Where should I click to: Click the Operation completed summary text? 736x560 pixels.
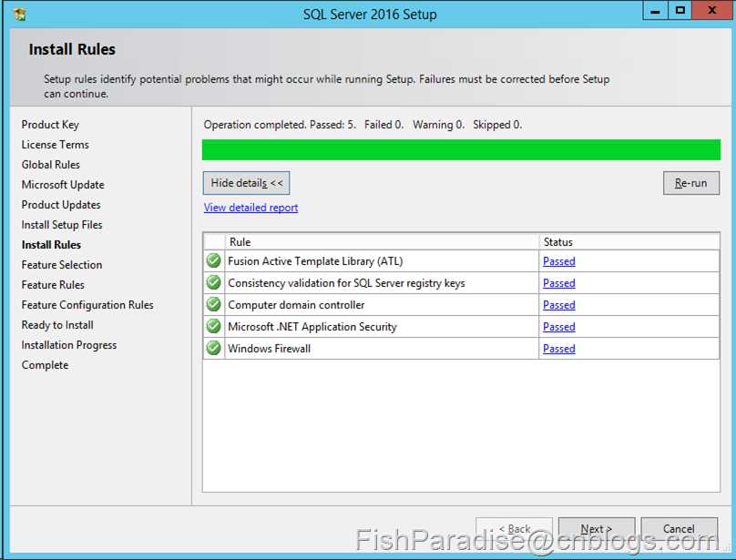(363, 125)
